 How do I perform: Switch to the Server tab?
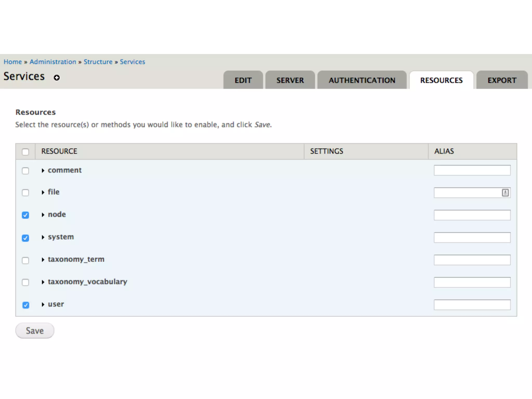[290, 80]
